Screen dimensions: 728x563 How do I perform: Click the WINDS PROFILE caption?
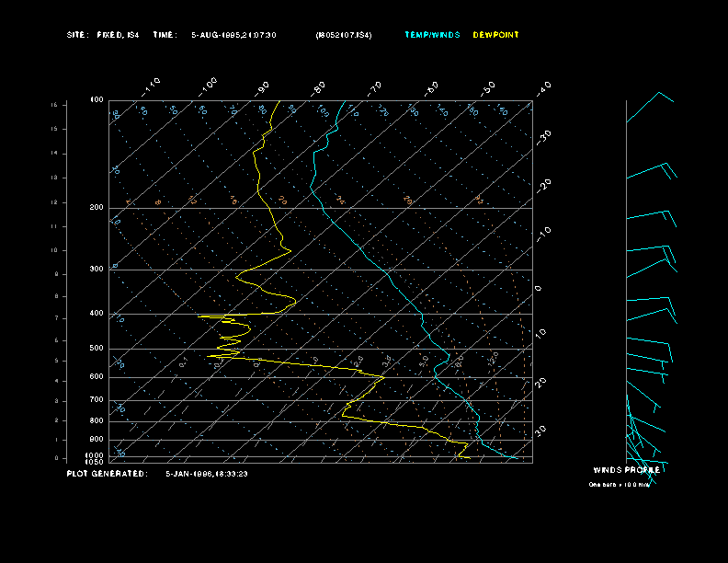[627, 470]
